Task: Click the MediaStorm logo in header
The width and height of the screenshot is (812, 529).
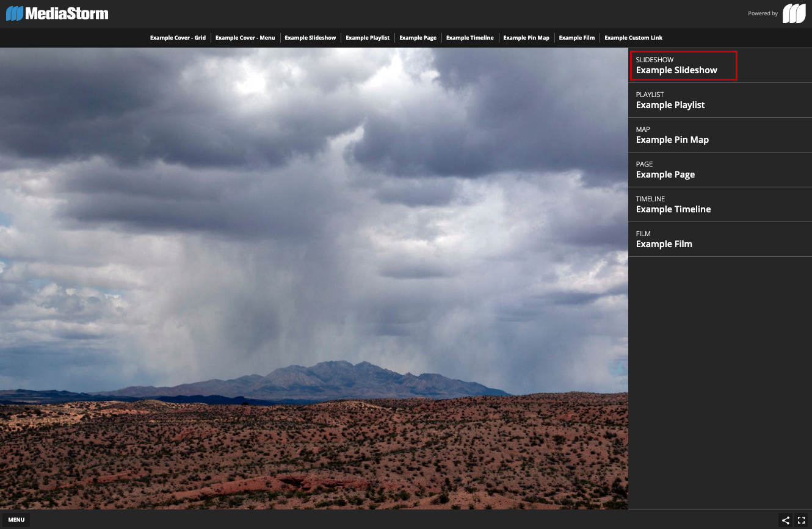Action: (x=57, y=13)
